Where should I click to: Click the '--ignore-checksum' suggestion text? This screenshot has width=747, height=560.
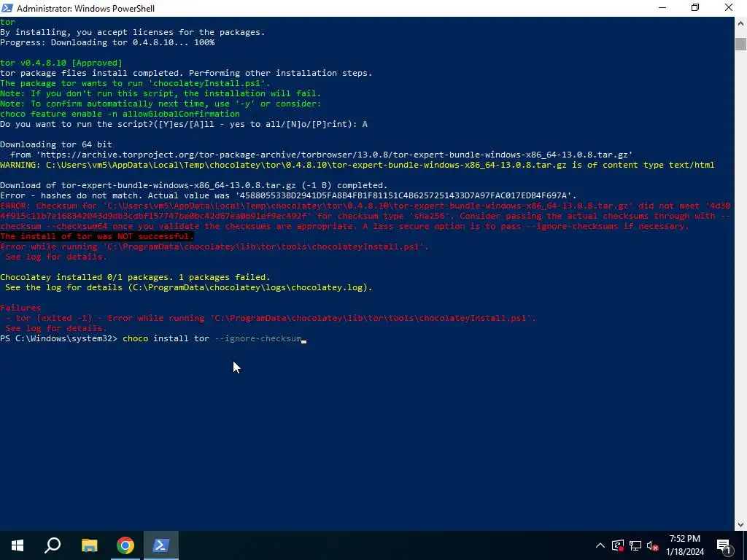coord(258,338)
